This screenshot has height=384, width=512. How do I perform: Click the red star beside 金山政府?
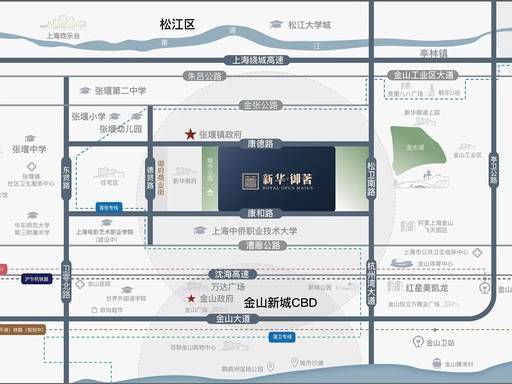(191, 298)
